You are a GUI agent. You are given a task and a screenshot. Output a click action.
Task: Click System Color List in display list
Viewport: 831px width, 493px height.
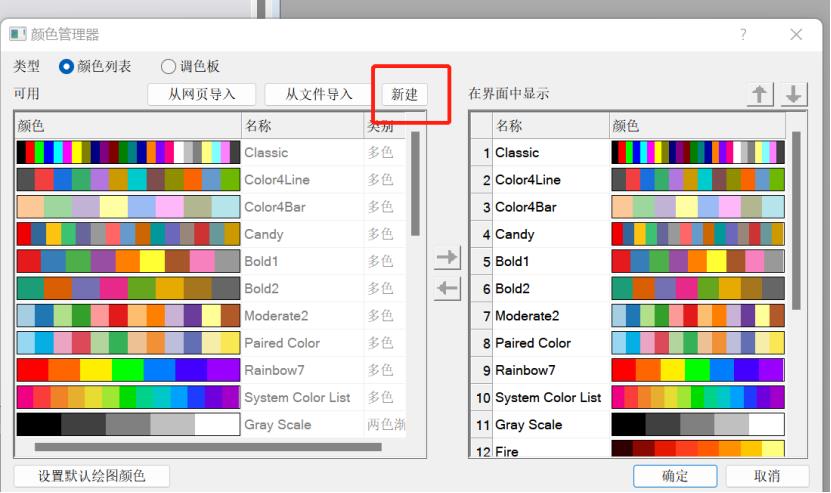[548, 398]
